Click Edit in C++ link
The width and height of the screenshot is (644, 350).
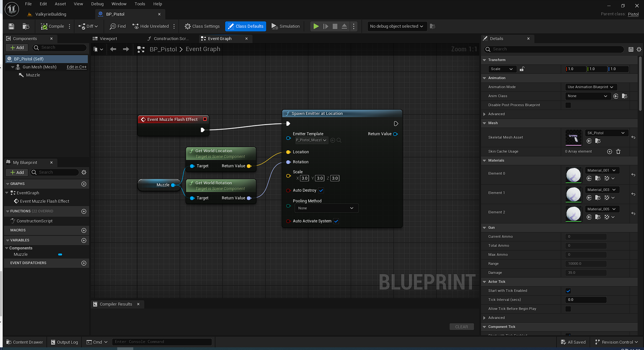click(76, 67)
